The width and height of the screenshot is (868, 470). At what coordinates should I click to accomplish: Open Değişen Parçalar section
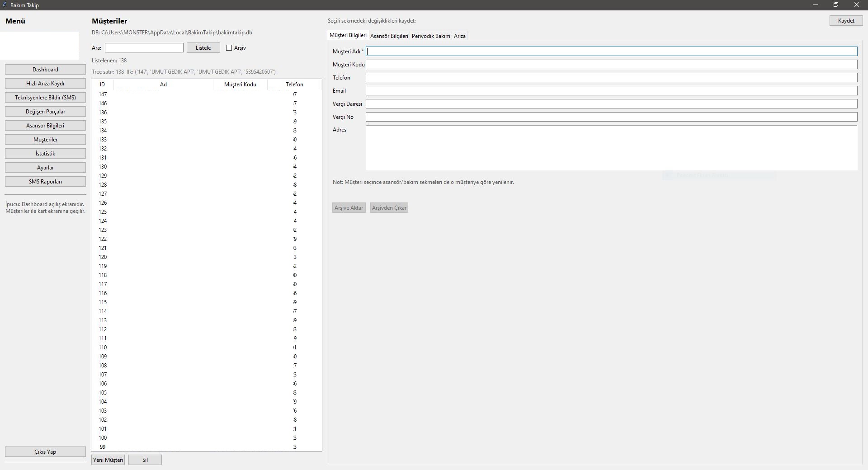point(45,112)
